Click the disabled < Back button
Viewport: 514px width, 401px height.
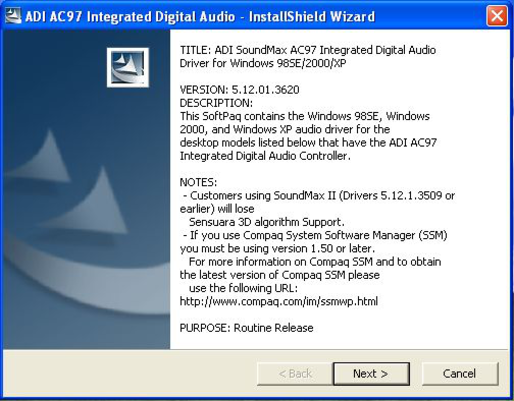pos(295,374)
